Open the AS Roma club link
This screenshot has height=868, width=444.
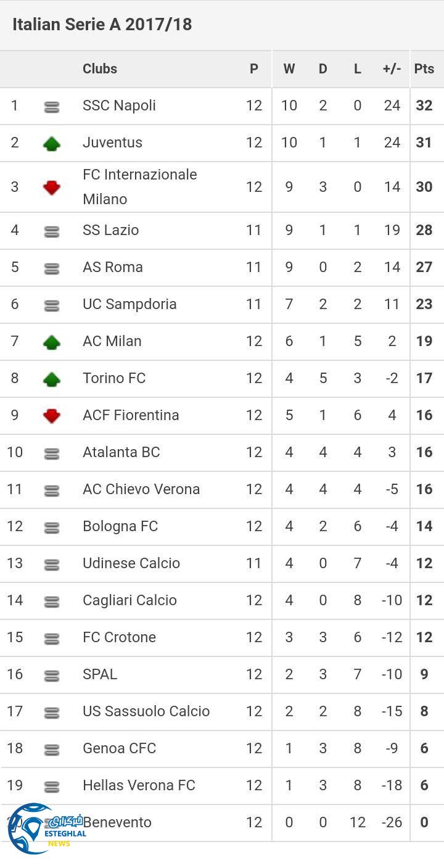tap(113, 267)
